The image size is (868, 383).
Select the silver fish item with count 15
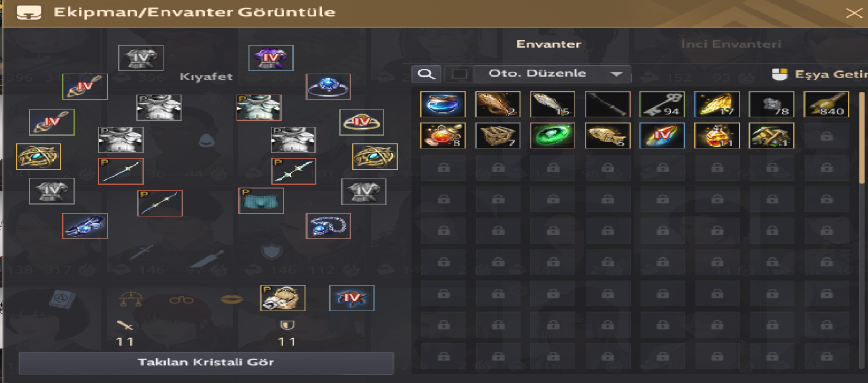click(x=552, y=104)
